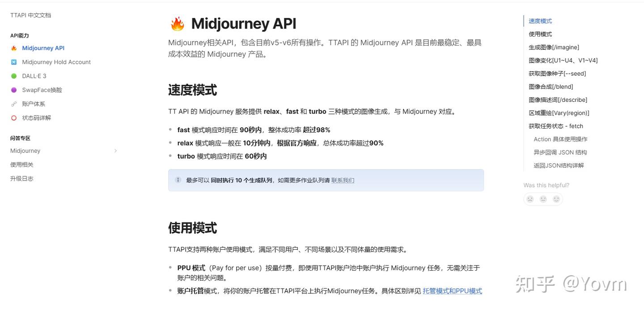The height and width of the screenshot is (310, 644).
Task: Open the 托管模式和PPU模式 link
Action: pos(452,291)
